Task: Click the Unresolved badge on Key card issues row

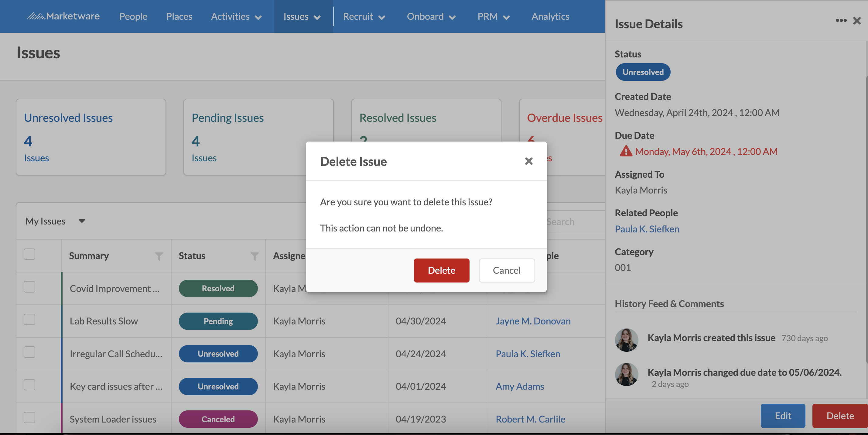Action: coord(218,386)
